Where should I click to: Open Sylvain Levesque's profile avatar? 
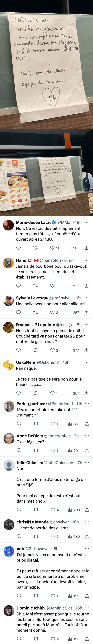click(x=8, y=301)
